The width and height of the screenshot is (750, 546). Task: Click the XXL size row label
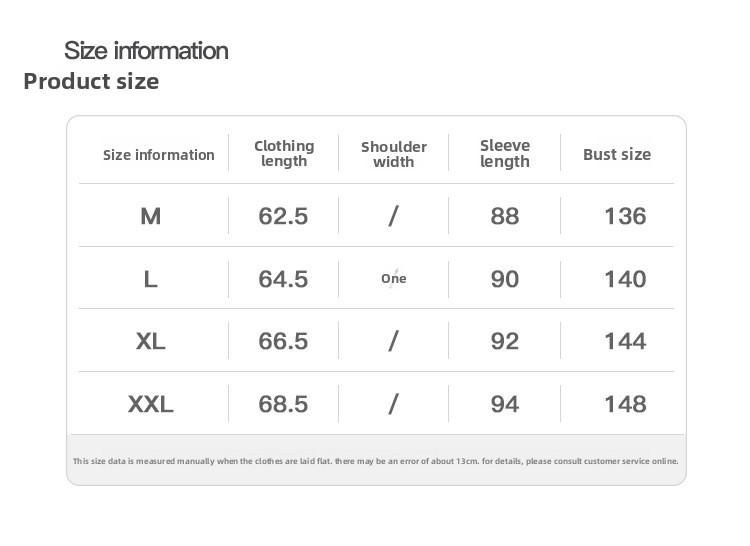151,404
